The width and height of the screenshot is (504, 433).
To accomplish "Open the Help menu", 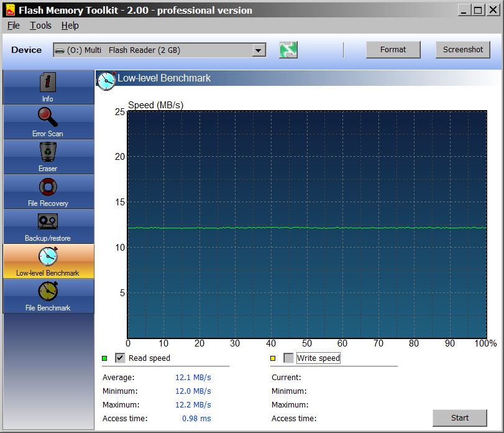I will pos(70,26).
